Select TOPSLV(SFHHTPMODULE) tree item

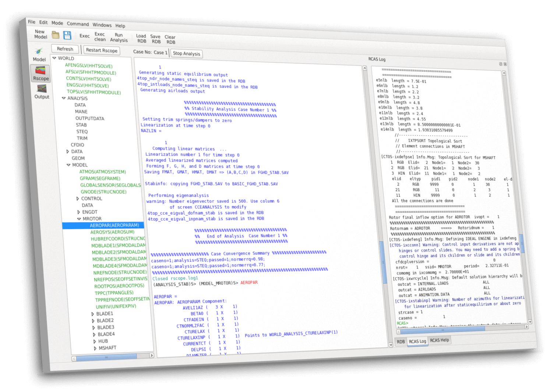pos(94,92)
